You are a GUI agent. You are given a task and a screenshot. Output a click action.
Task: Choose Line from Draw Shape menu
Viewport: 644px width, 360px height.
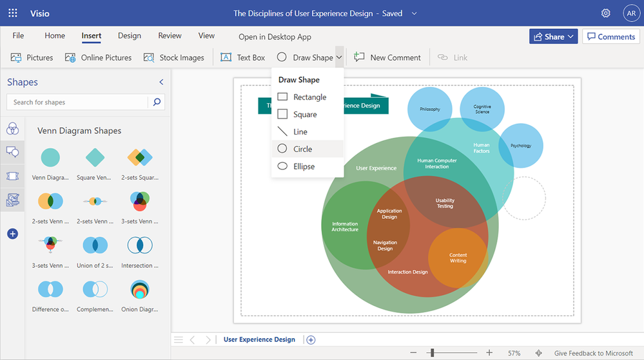pos(307,131)
